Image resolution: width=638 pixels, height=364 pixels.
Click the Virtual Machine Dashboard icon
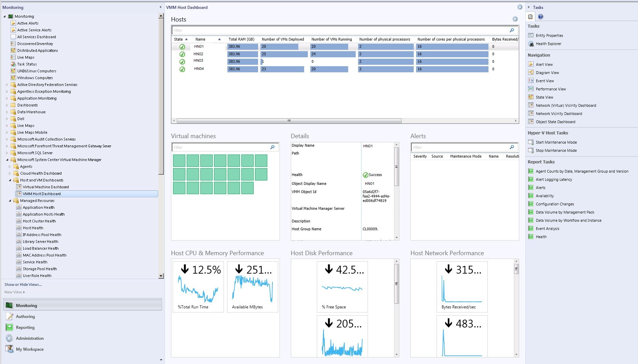point(19,187)
